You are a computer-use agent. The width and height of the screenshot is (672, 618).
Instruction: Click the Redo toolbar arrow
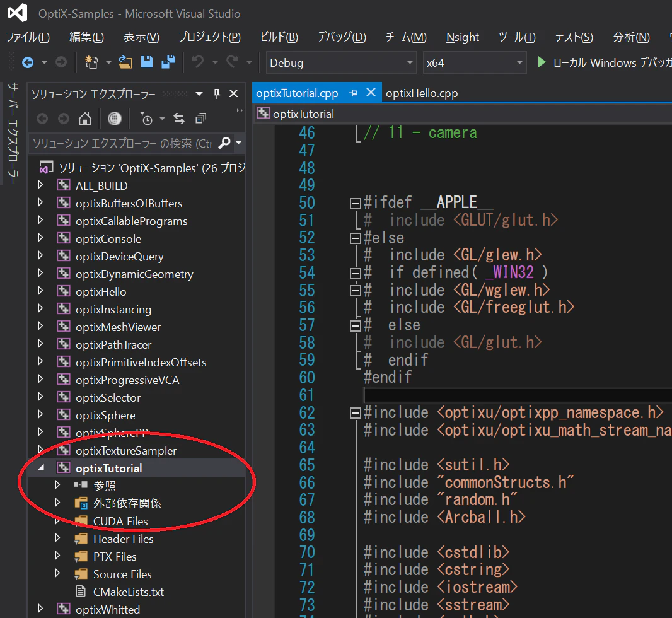tap(232, 62)
